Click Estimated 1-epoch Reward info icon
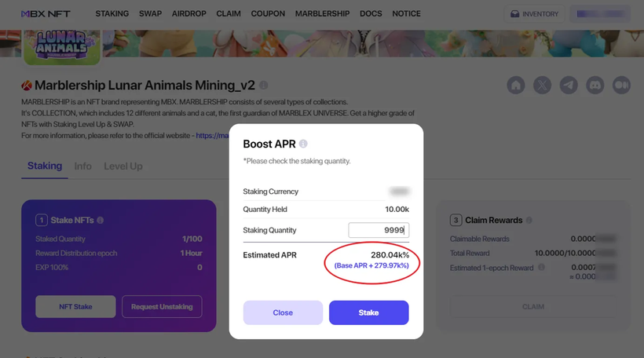644x358 pixels. (x=542, y=268)
